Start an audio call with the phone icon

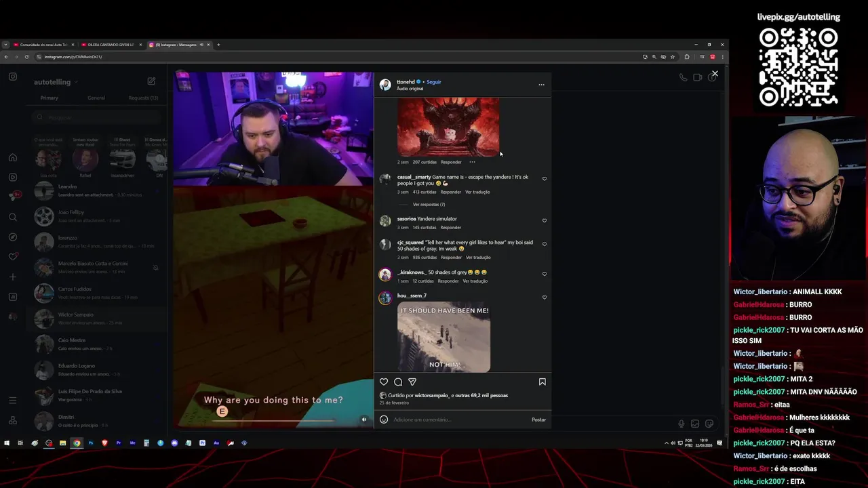click(683, 77)
